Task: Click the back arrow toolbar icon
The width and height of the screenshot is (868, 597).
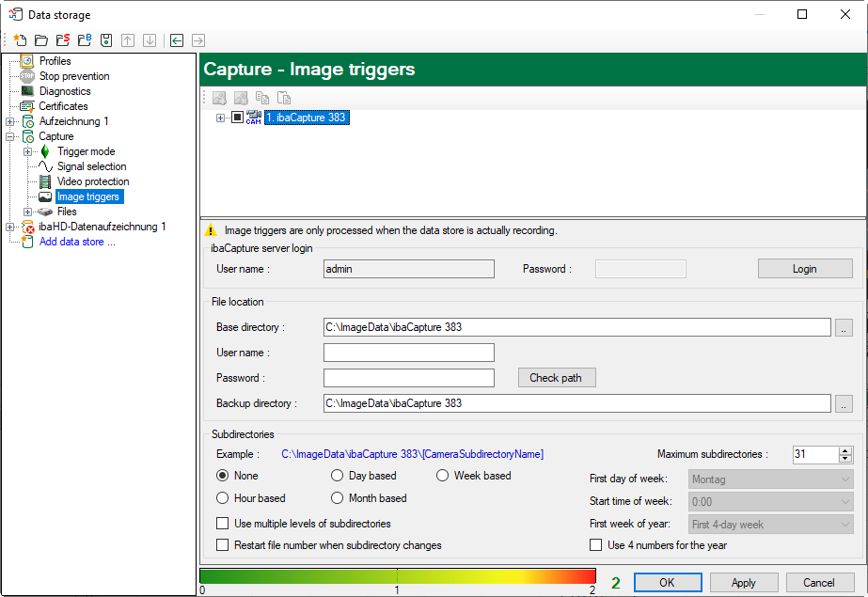Action: (x=176, y=40)
